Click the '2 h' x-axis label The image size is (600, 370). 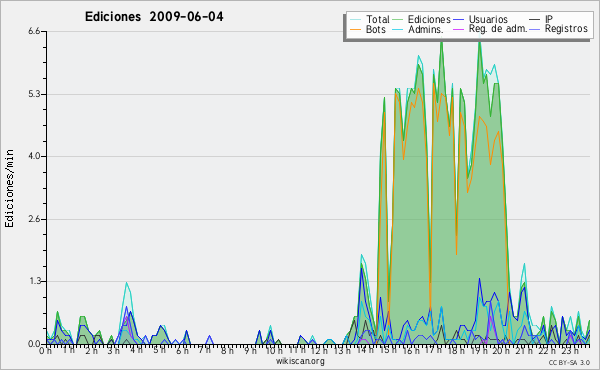(91, 351)
